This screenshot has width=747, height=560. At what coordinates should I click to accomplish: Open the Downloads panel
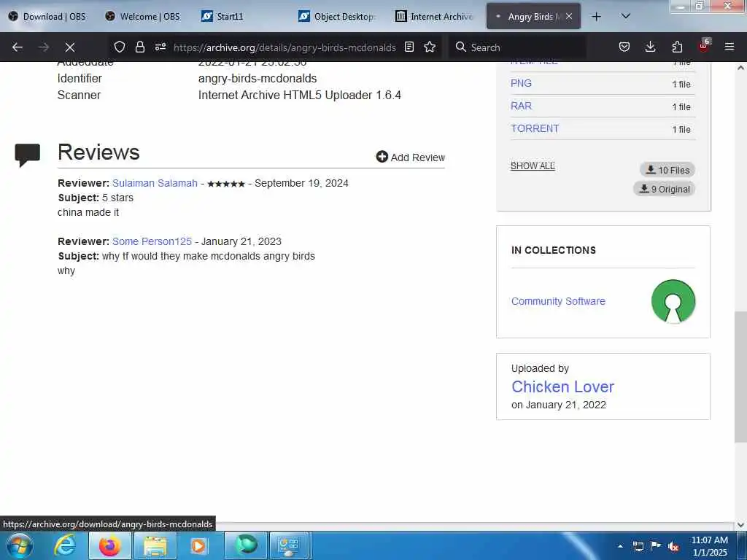pos(650,47)
